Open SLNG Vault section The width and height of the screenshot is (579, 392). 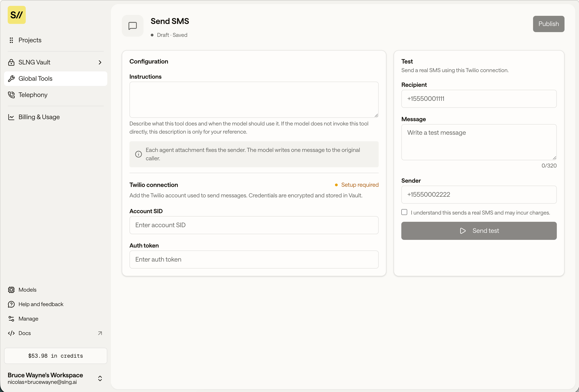click(55, 62)
